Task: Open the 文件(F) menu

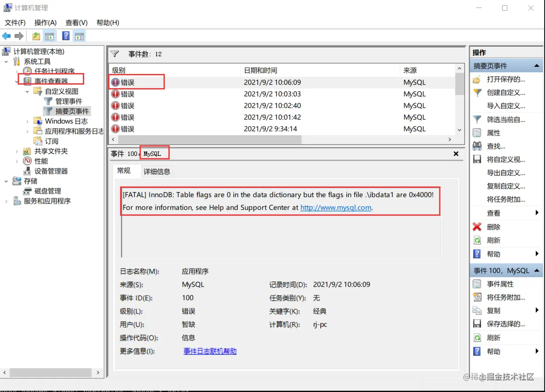Action: click(15, 23)
